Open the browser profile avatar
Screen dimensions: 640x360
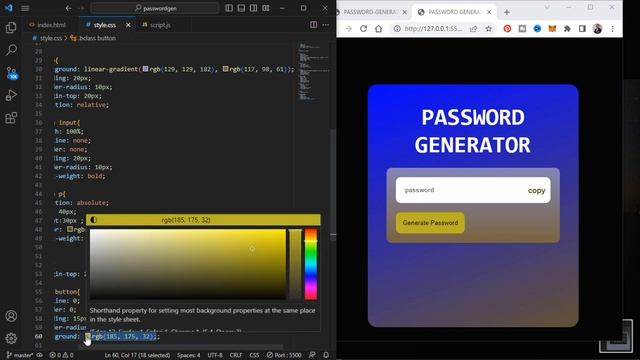597,29
